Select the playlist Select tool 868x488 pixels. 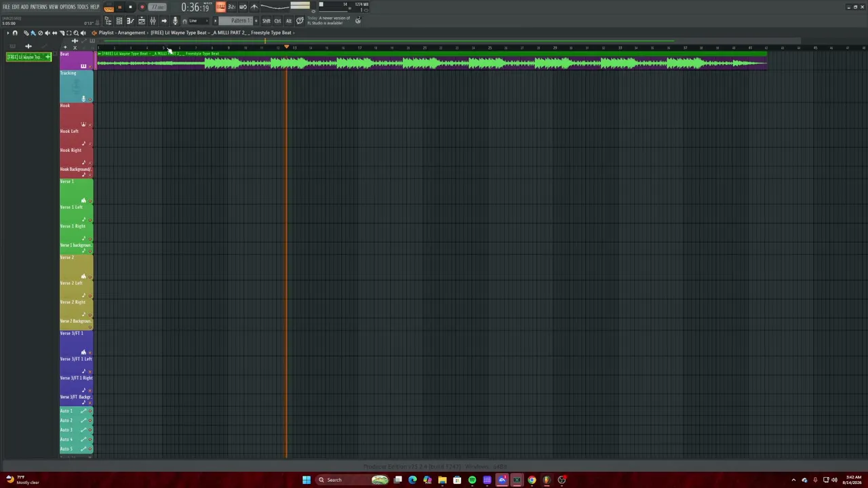(68, 33)
